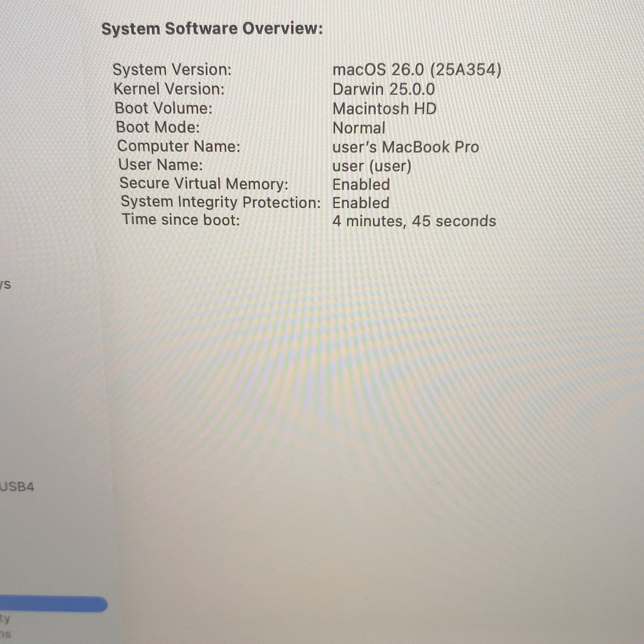Select the "System Version:" label
Screen dimensions: 644x644
(172, 70)
